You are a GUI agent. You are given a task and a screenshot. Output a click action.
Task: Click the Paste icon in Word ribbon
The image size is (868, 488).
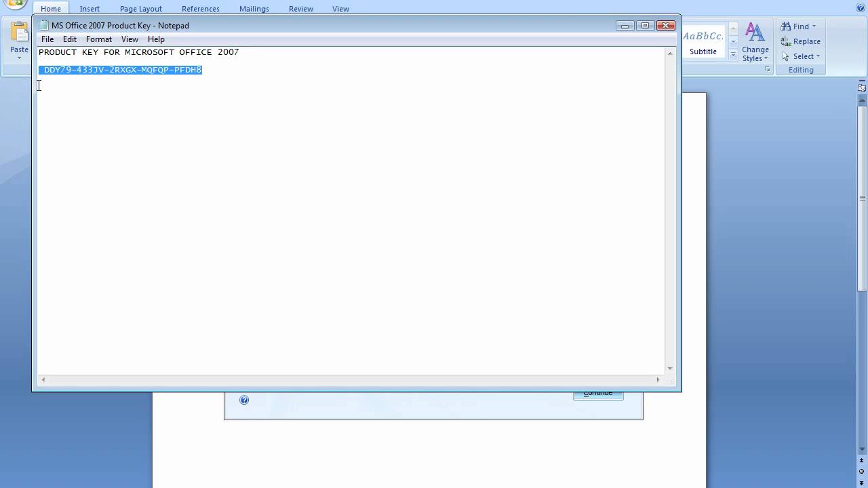point(19,32)
